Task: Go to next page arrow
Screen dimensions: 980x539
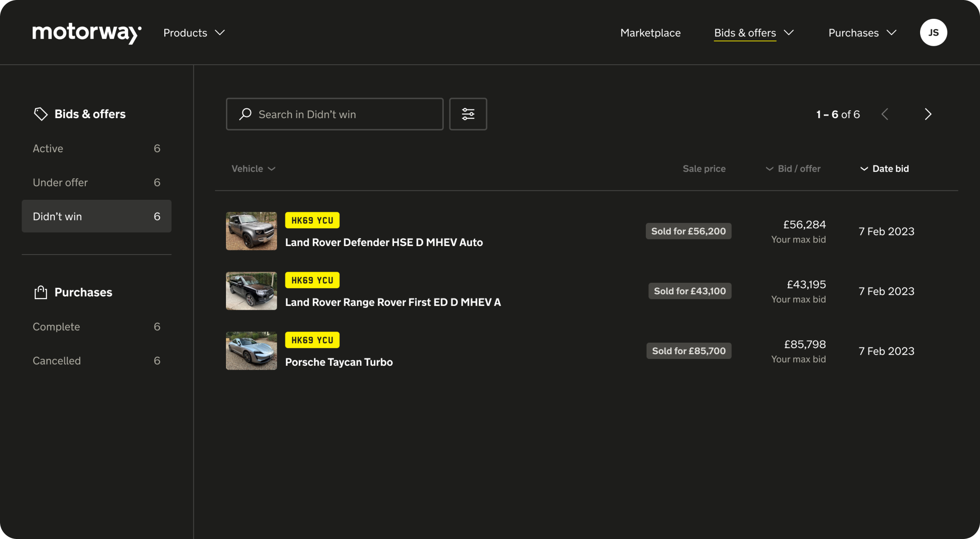Action: click(928, 114)
